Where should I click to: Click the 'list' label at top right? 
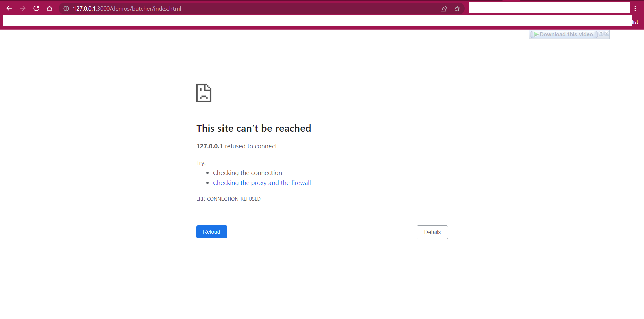point(635,22)
